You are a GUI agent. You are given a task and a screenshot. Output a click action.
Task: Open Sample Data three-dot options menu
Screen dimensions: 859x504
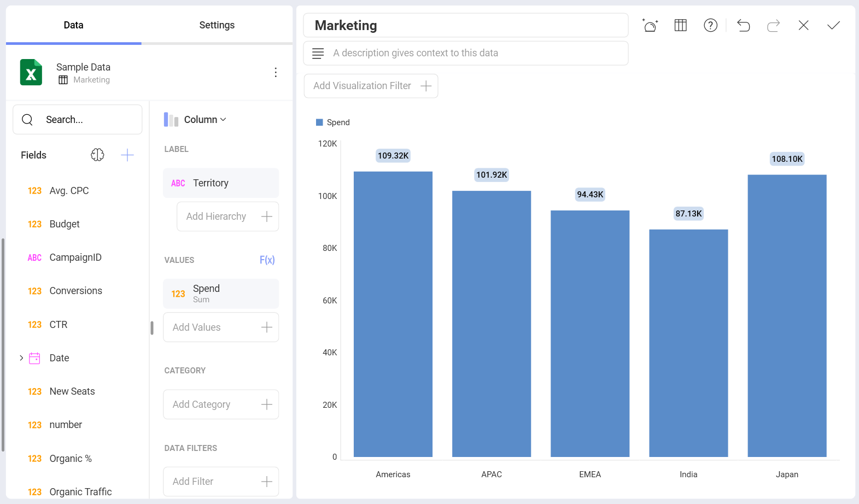pyautogui.click(x=276, y=72)
